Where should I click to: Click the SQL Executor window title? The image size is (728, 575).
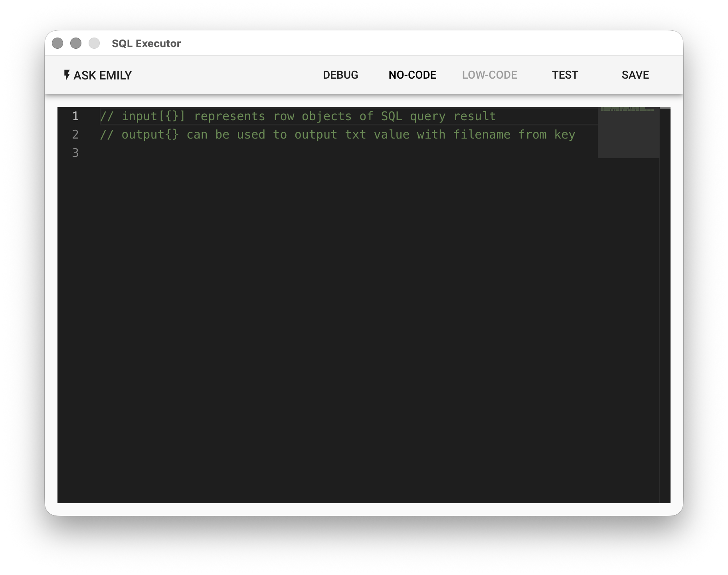(x=146, y=44)
